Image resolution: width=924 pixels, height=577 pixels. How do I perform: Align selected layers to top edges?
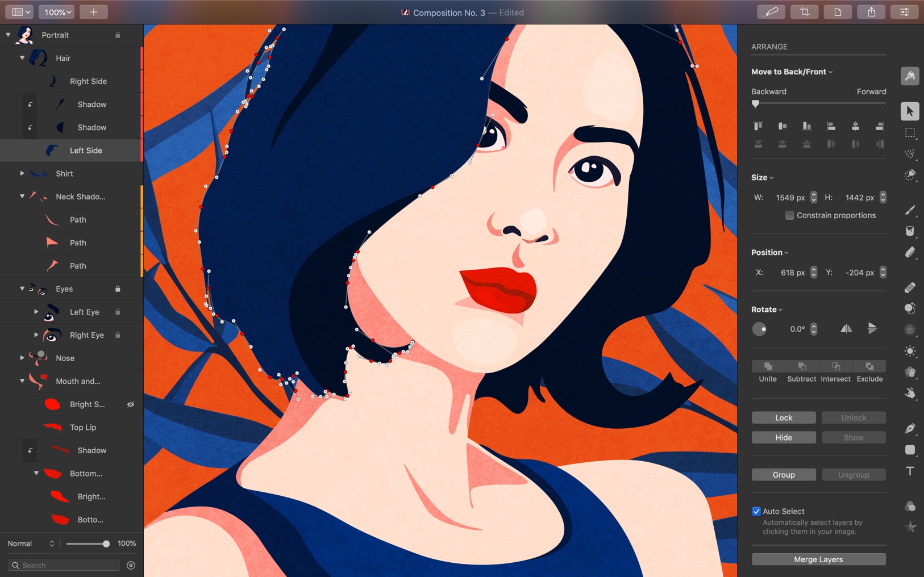[758, 126]
